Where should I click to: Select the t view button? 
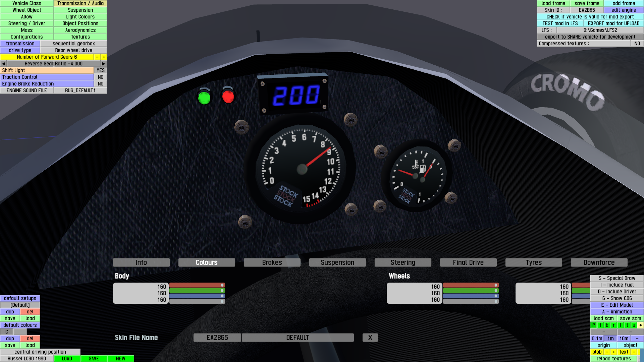[x=627, y=325]
